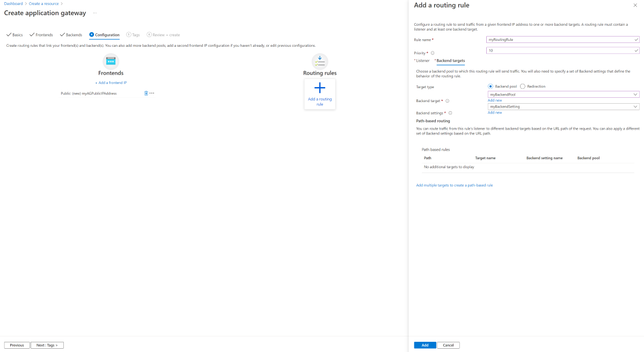Switch to the Backend targets tab

coord(450,61)
